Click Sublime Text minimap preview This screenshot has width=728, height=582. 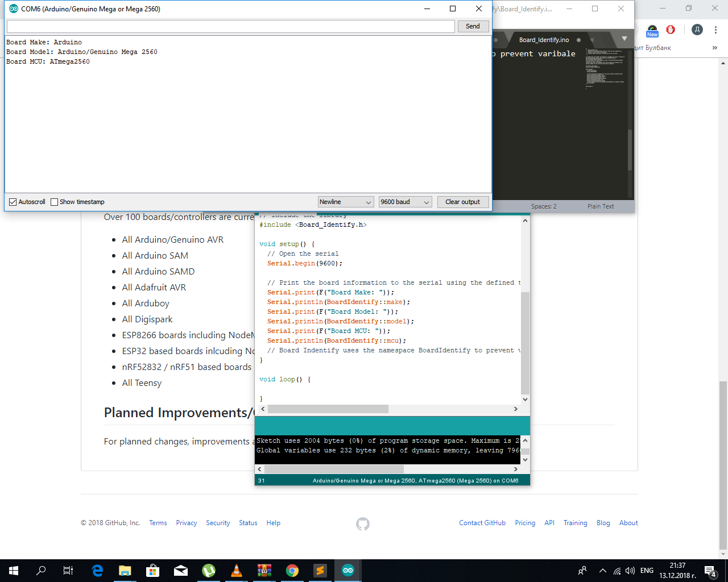[x=606, y=68]
